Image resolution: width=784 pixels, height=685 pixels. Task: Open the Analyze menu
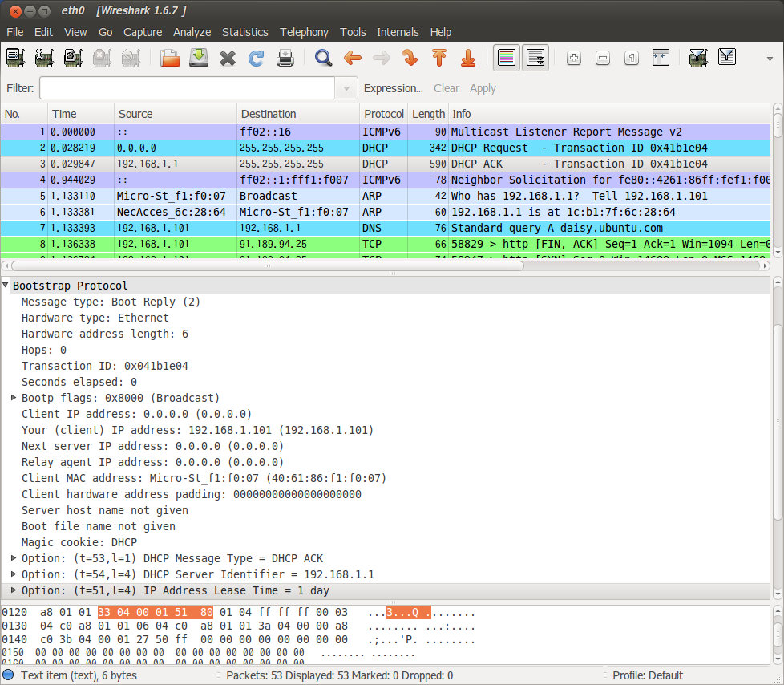(192, 32)
